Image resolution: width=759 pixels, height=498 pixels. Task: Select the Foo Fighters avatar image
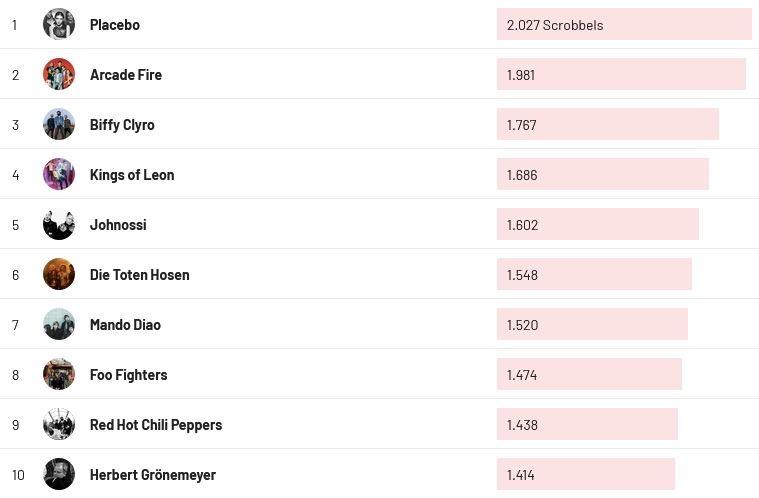point(59,374)
